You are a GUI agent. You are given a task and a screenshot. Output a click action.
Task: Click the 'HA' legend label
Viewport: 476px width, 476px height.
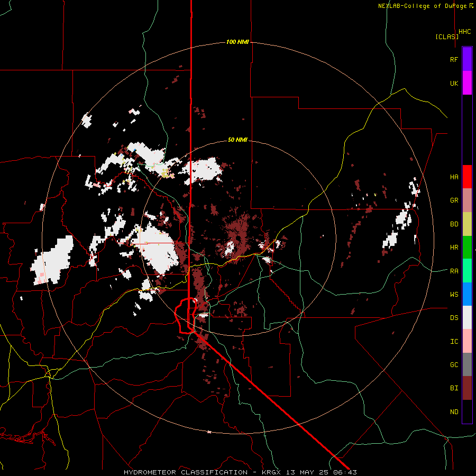coord(454,177)
